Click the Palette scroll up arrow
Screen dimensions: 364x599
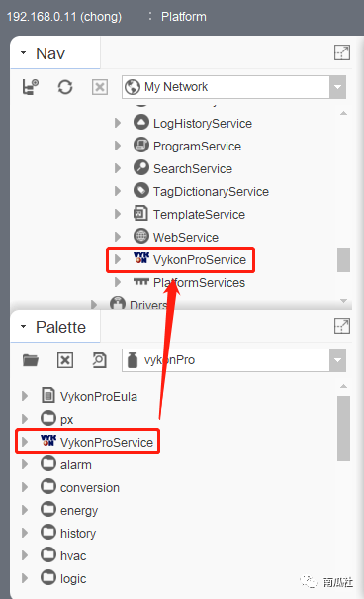(343, 386)
